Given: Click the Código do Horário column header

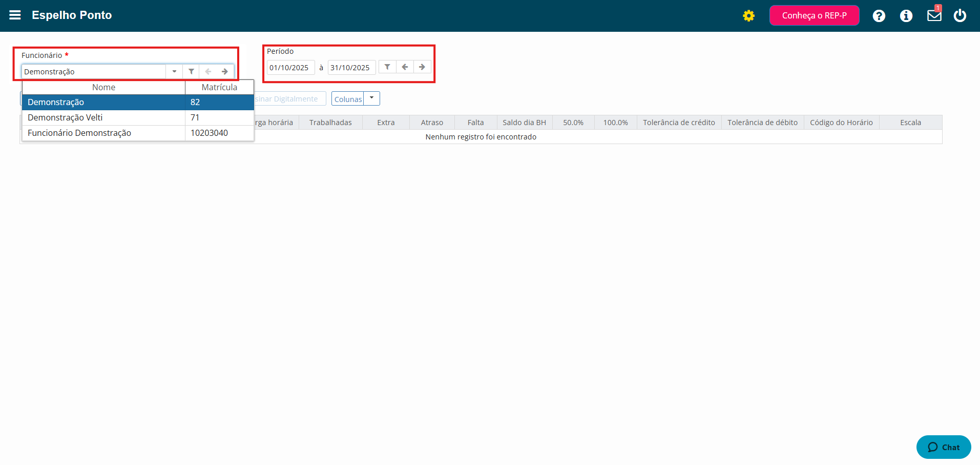Looking at the screenshot, I should click(841, 123).
